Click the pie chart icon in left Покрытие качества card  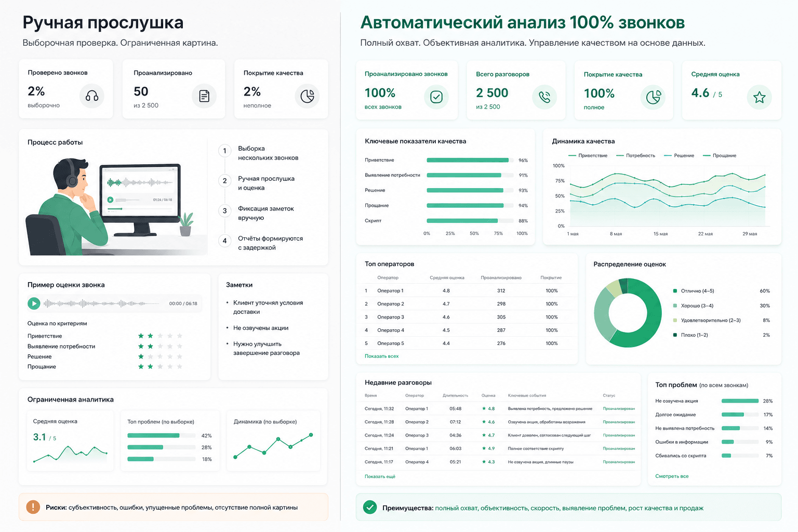308,96
